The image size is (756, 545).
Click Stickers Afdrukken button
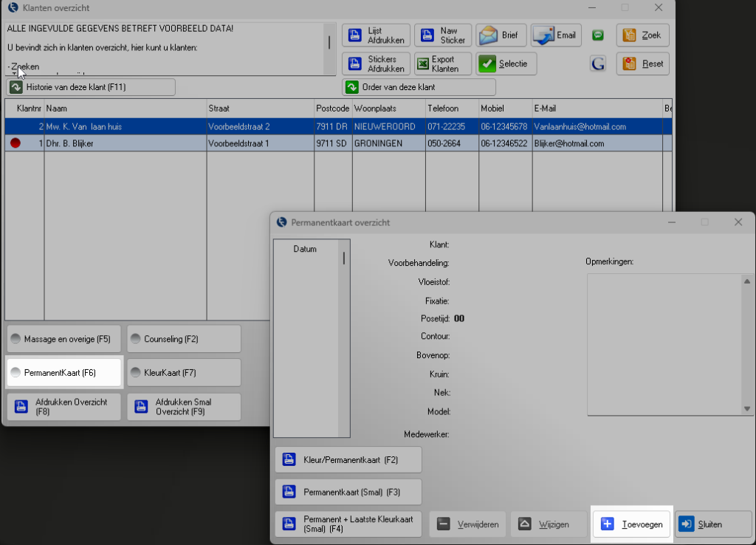376,64
